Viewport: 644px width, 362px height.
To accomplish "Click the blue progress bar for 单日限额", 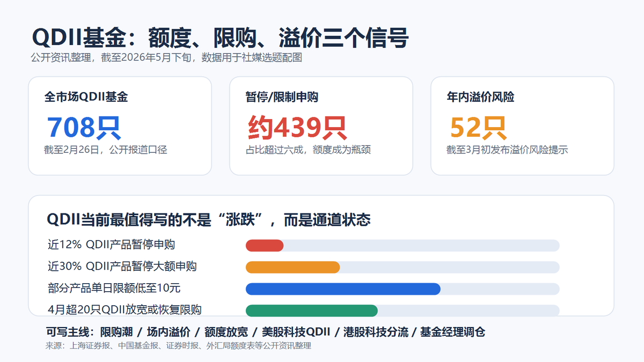I will coord(343,289).
